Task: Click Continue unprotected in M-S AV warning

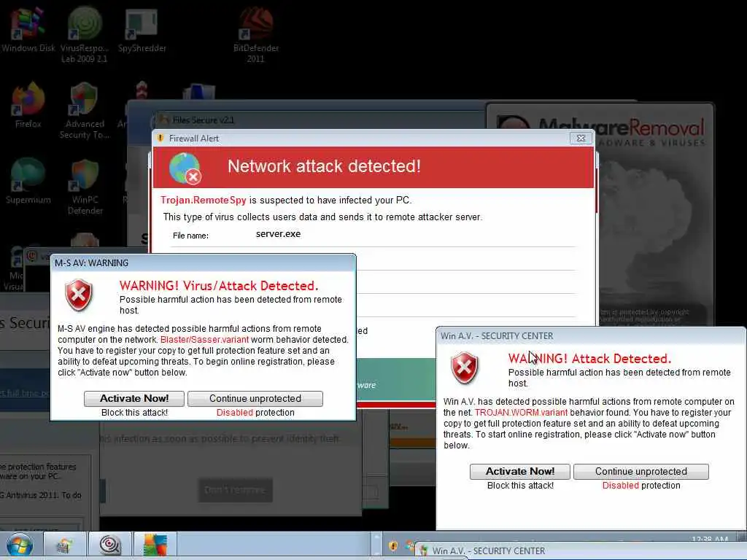Action: [255, 399]
